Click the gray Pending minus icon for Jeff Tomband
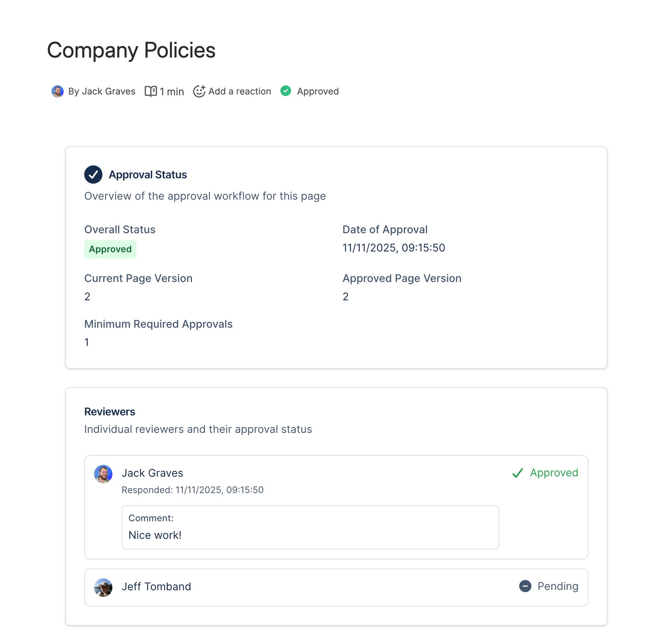Screen dimensions: 659x644 525,586
